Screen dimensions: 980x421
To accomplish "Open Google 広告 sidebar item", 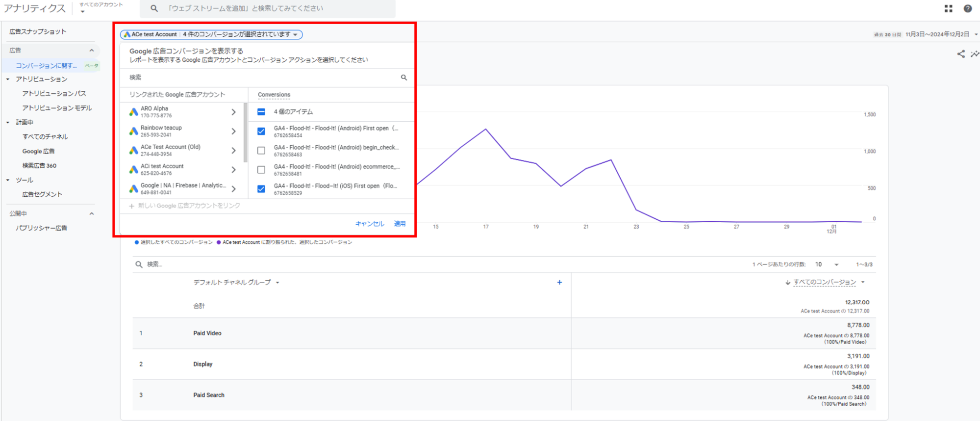I will pyautogui.click(x=38, y=151).
